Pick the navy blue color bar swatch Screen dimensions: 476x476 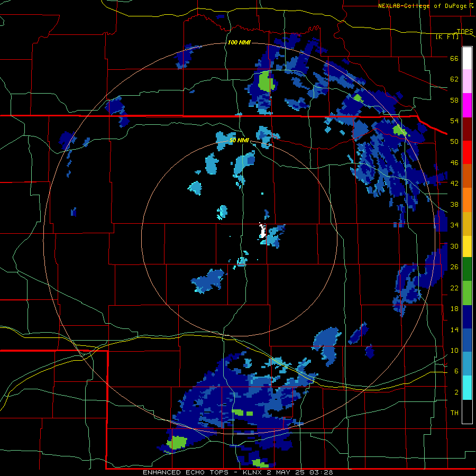pyautogui.click(x=467, y=317)
